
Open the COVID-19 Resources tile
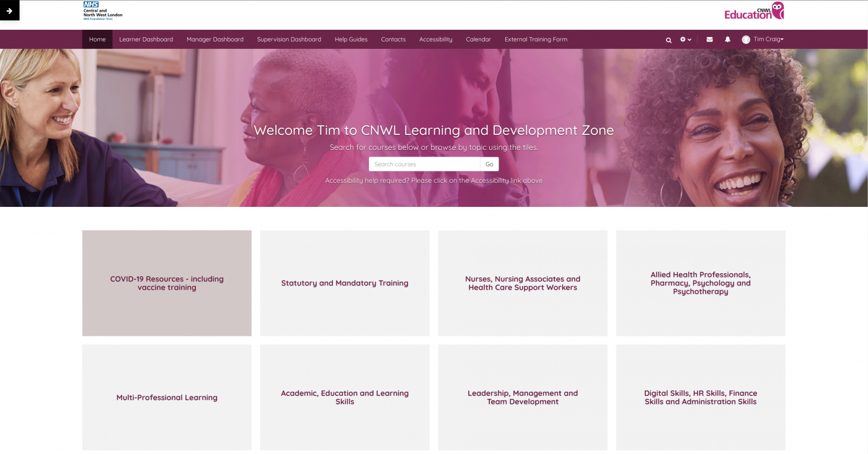(167, 283)
